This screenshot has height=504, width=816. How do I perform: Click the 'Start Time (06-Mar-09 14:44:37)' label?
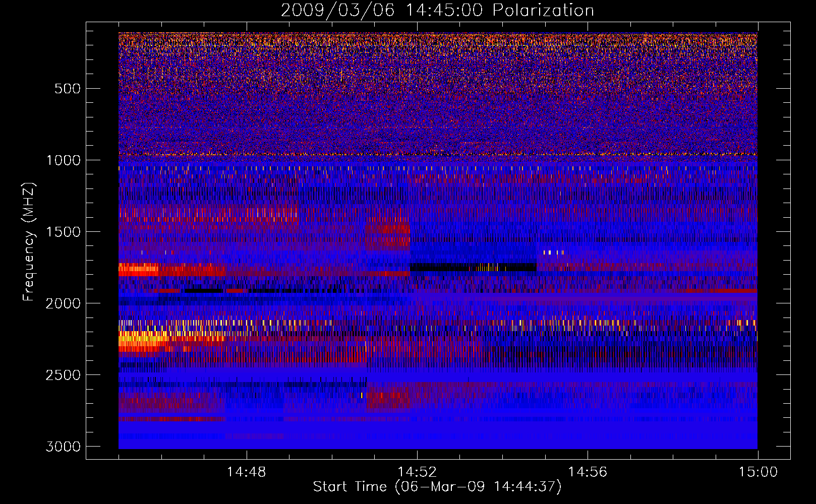click(437, 487)
